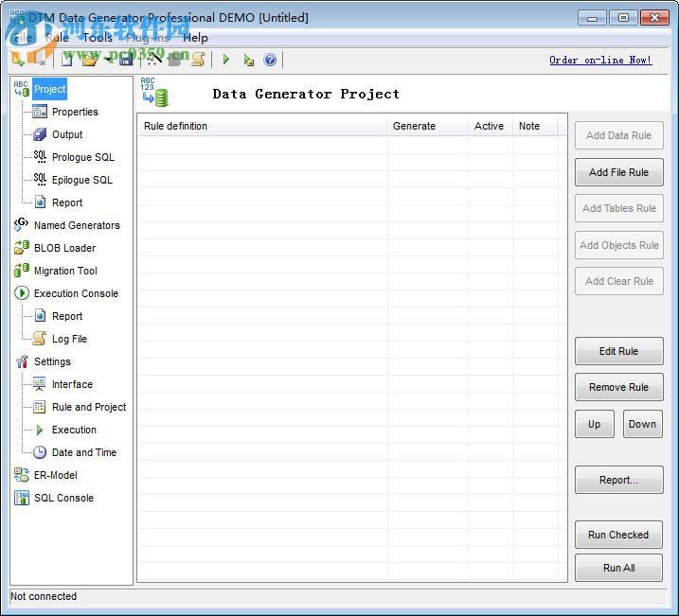Launch the wizard via the magic wand icon
Image resolution: width=679 pixels, height=616 pixels.
153,60
